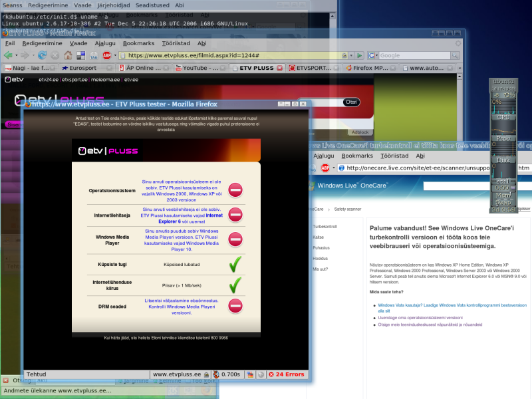Click the Google search magnifier icon
Viewport: 532px width, 399px height.
[x=455, y=55]
